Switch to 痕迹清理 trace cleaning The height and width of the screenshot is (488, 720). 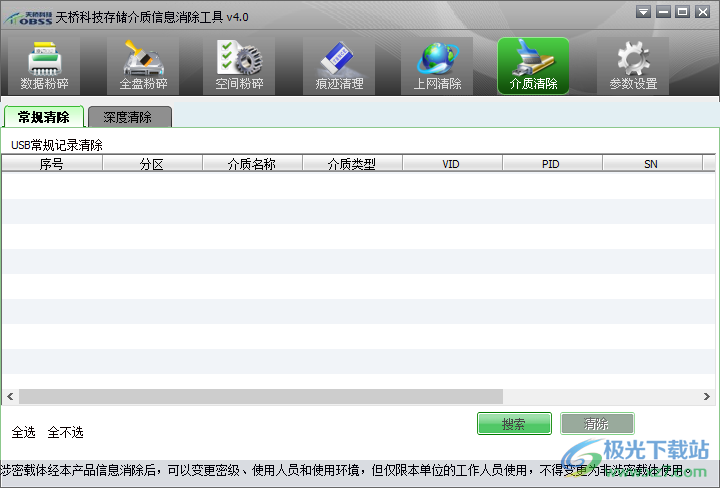point(339,66)
